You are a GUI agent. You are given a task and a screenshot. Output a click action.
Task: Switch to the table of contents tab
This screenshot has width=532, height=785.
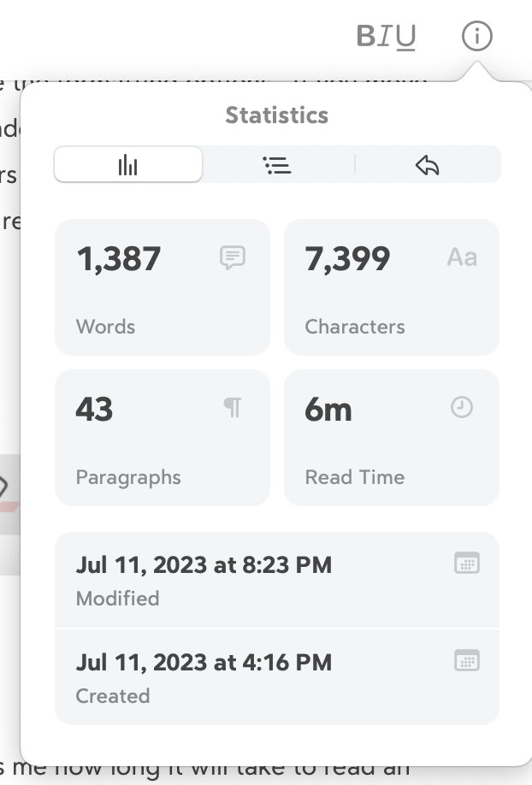(277, 165)
